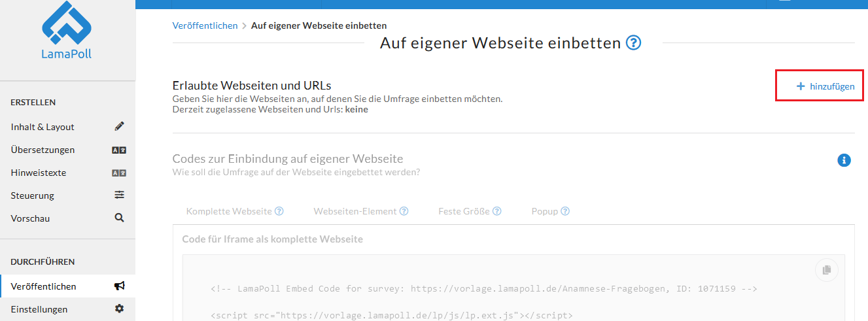Go to Veröffentlichen breadcrumb link

205,25
